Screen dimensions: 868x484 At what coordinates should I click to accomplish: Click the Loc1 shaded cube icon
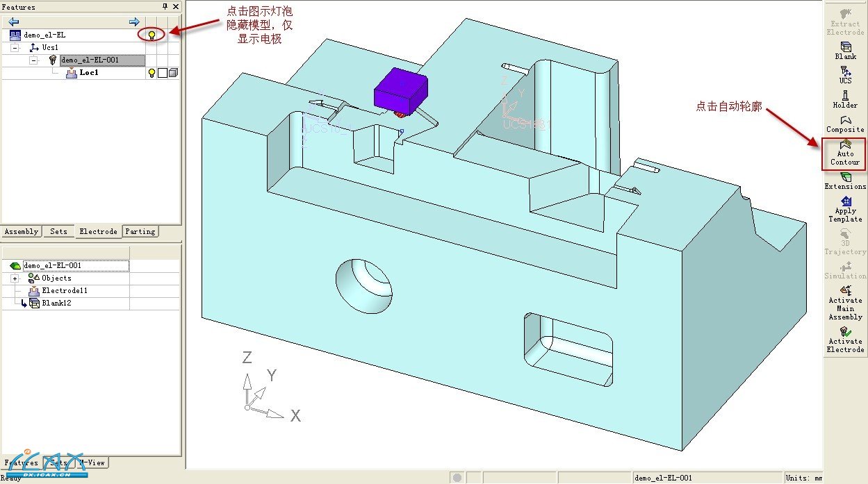[x=173, y=73]
